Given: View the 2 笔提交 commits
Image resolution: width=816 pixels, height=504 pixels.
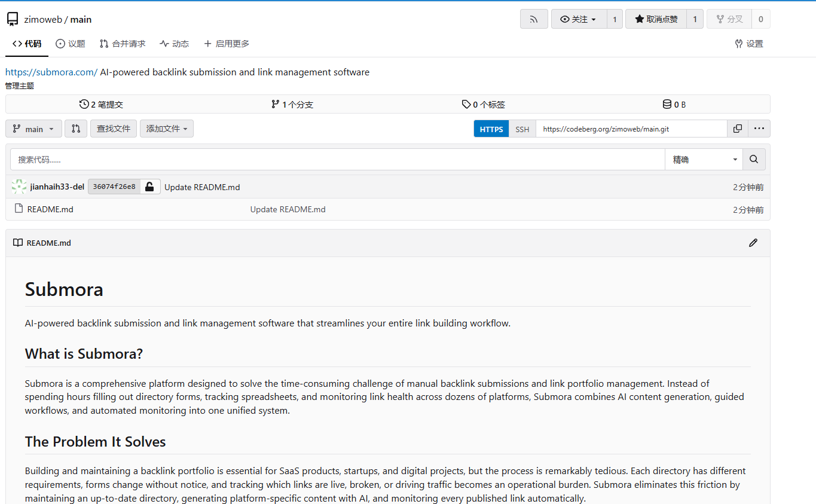Looking at the screenshot, I should (101, 104).
